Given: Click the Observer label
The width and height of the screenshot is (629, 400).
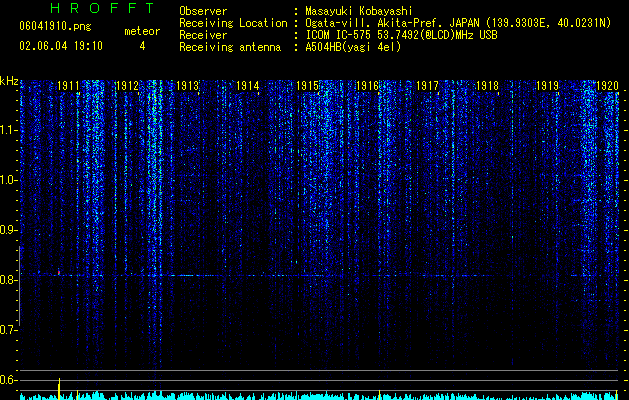Looking at the screenshot, I should click(x=203, y=11).
